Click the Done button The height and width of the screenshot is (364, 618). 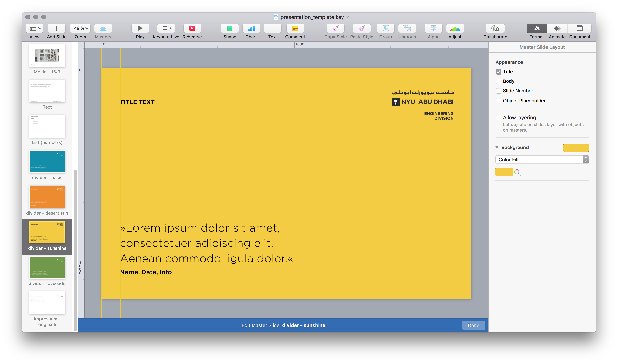[473, 325]
